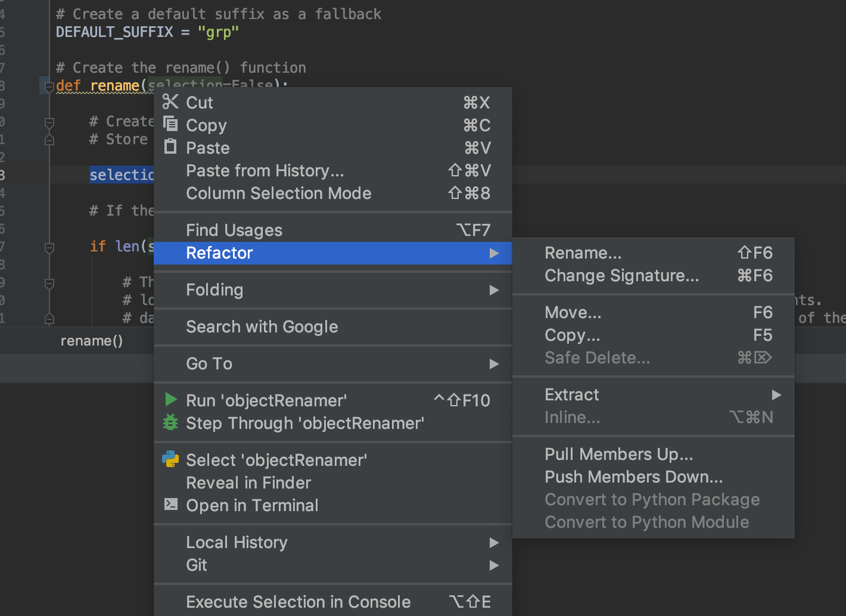This screenshot has height=616, width=846.
Task: Click the green Run triangle icon
Action: (170, 400)
